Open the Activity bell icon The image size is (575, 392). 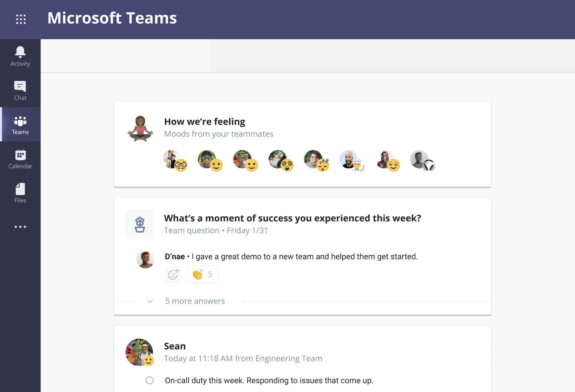[x=20, y=57]
